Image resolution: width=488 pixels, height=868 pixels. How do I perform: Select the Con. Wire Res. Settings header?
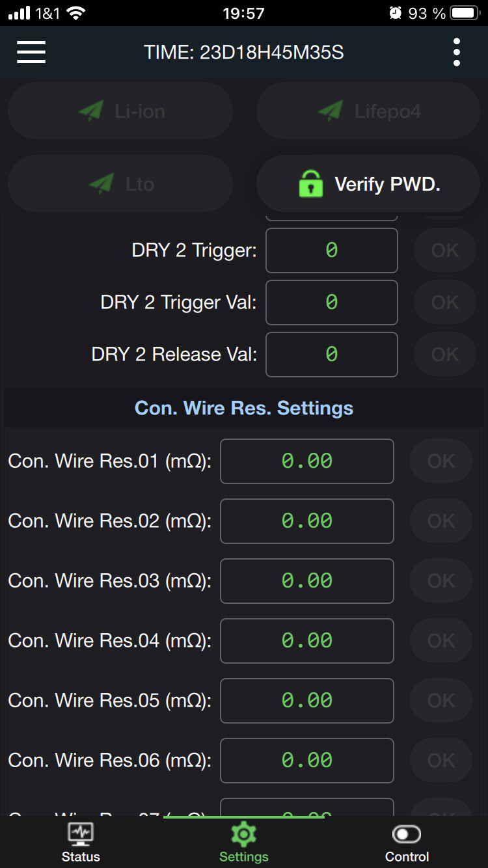(x=244, y=408)
